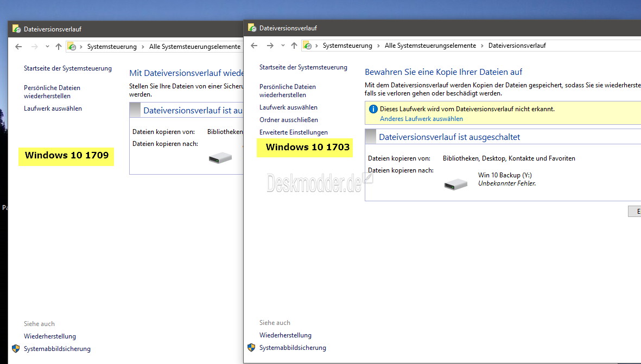Open Systemabbildsicherung in the right window
Screen dimensions: 641x364
pyautogui.click(x=293, y=347)
